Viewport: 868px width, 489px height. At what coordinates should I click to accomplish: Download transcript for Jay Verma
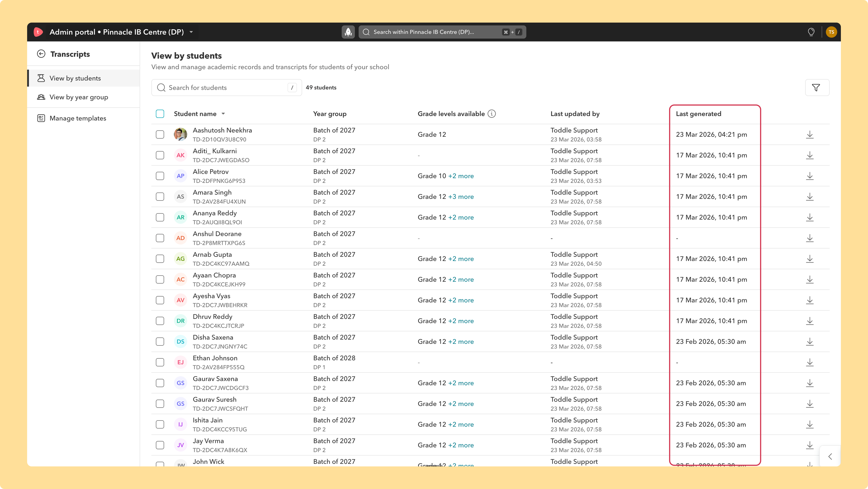point(810,445)
